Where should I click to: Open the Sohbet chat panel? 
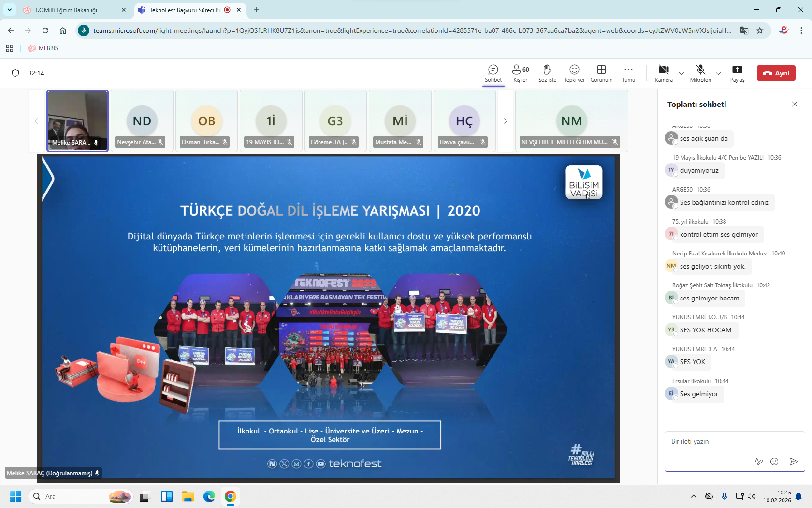point(493,73)
